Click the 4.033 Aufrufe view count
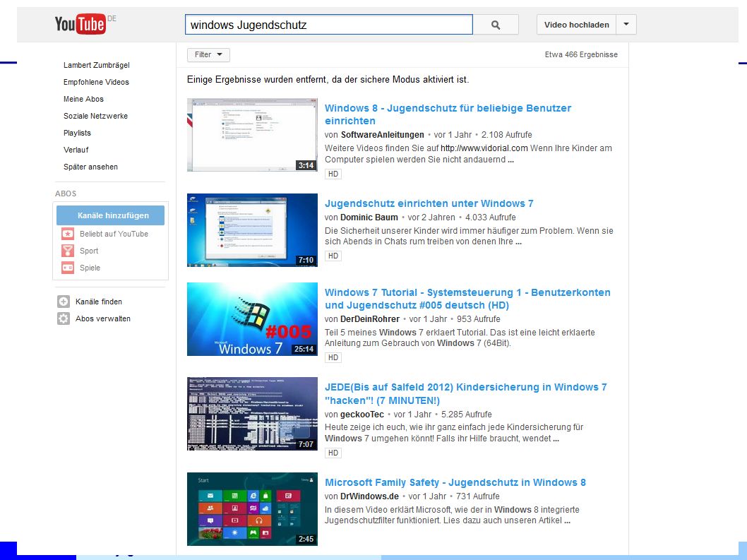747x560 pixels. coord(490,218)
